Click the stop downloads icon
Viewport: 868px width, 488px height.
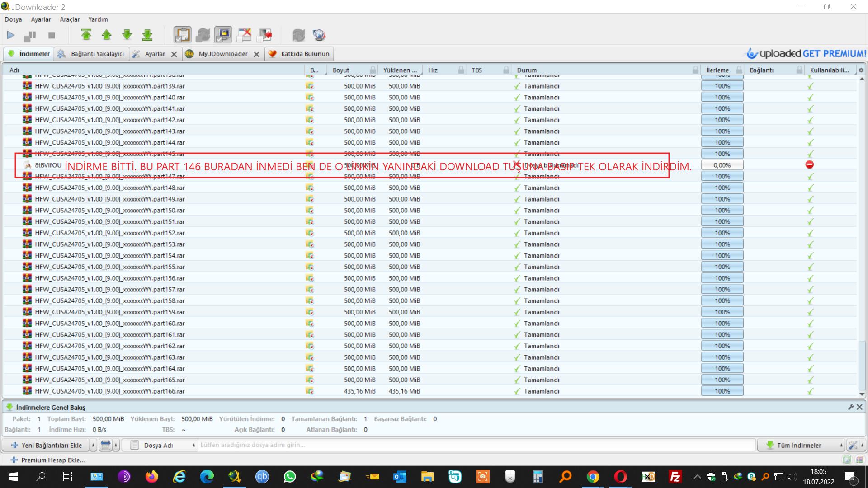coord(52,35)
